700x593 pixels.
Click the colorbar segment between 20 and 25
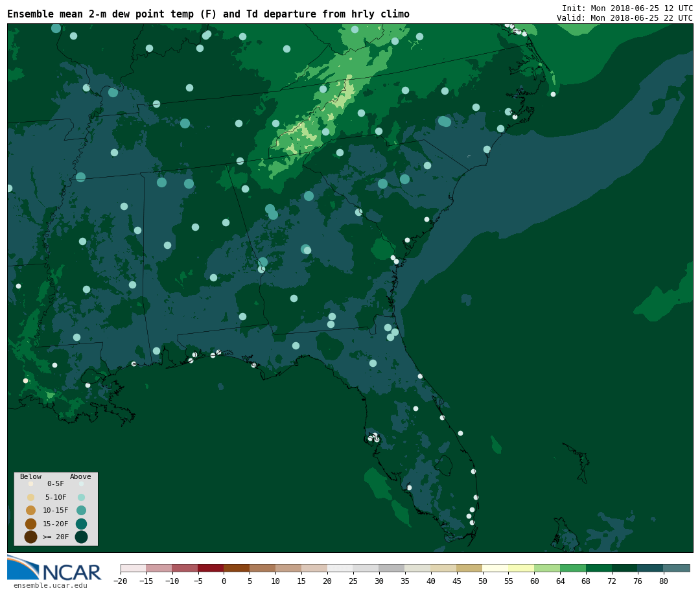coord(341,568)
